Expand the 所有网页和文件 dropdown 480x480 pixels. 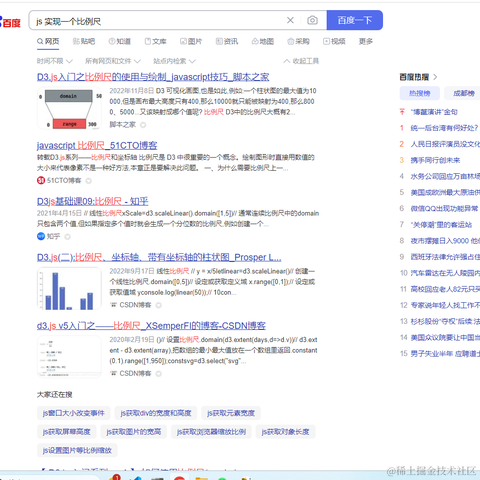113,61
